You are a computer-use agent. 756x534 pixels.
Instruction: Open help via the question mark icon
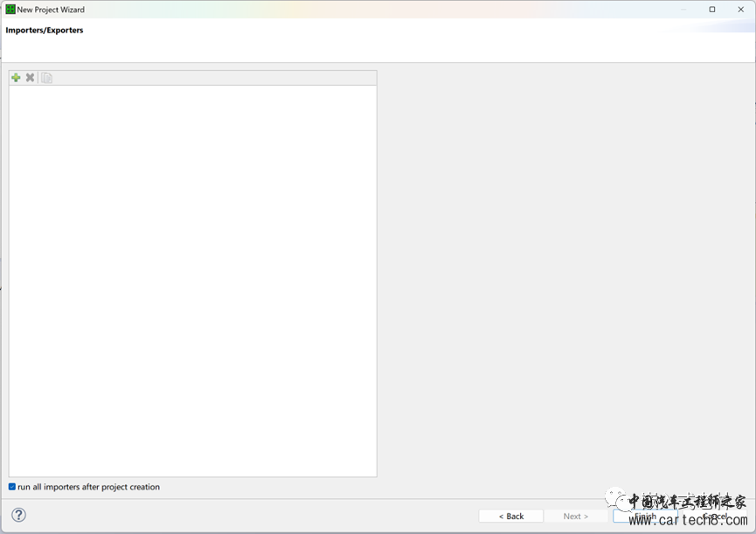[x=18, y=515]
